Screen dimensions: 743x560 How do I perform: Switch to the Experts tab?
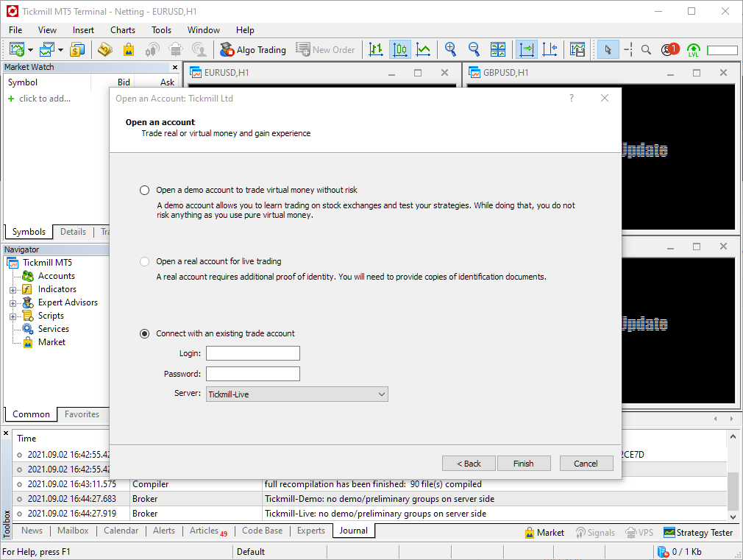point(311,531)
